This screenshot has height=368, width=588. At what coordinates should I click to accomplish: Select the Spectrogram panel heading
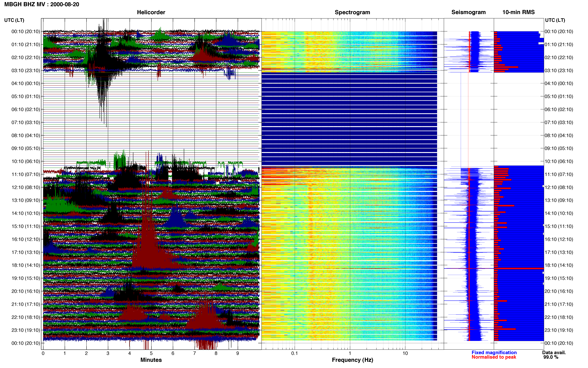352,12
